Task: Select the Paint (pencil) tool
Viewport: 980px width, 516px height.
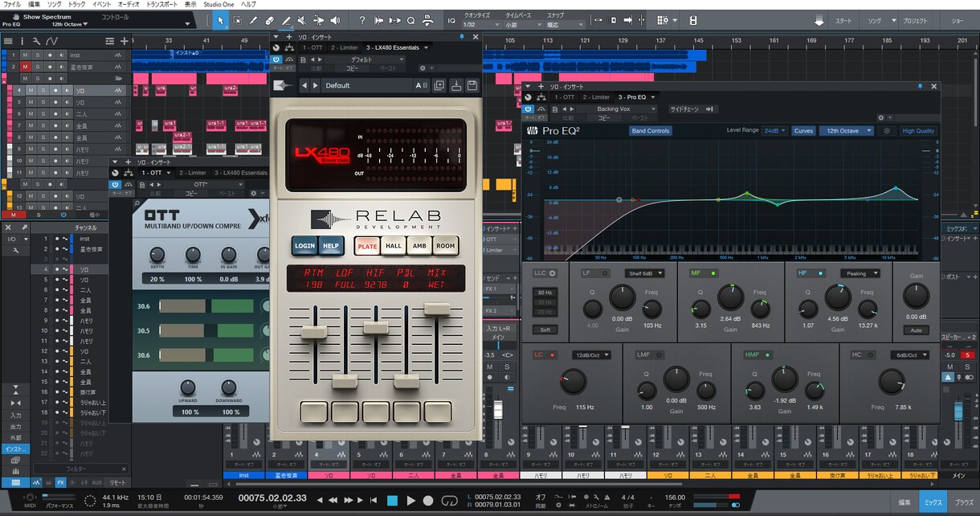Action: click(287, 20)
